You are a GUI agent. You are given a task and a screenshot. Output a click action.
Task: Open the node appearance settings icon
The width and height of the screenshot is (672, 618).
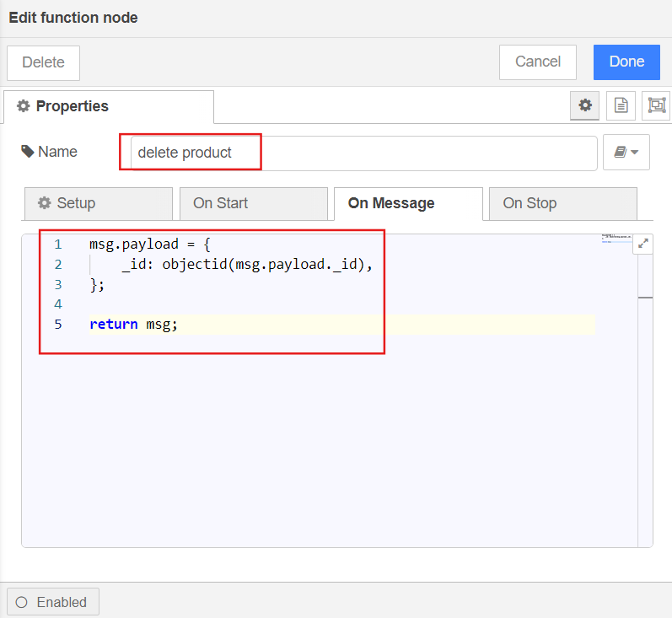pyautogui.click(x=655, y=105)
